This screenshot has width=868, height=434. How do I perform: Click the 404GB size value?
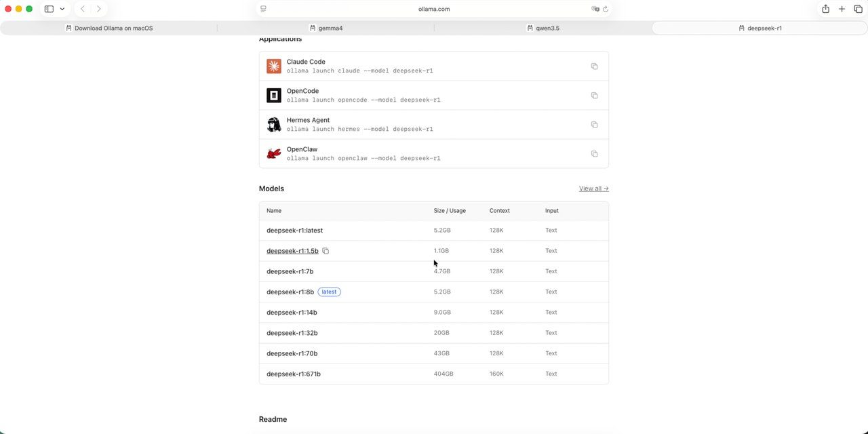tap(443, 374)
